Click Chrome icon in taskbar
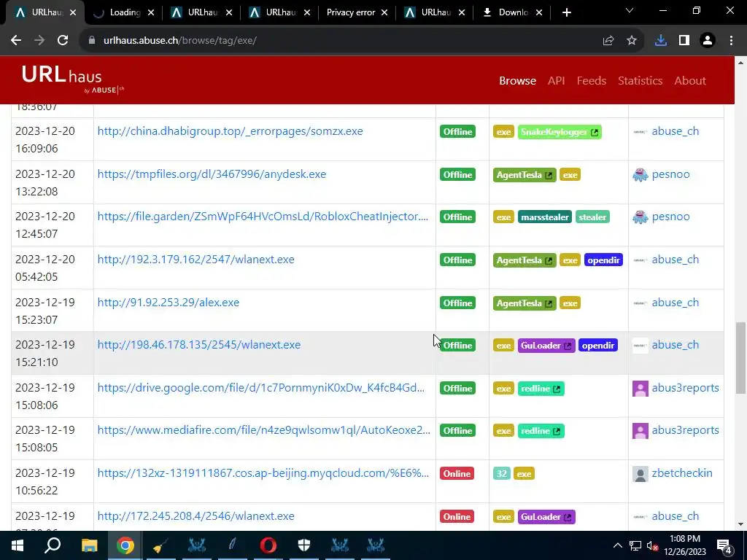 125,545
